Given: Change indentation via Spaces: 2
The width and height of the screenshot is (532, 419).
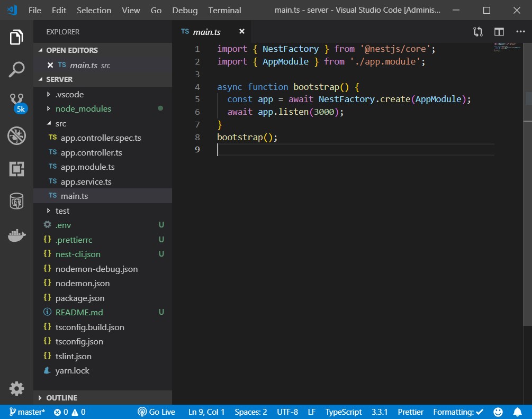Looking at the screenshot, I should pos(251,412).
